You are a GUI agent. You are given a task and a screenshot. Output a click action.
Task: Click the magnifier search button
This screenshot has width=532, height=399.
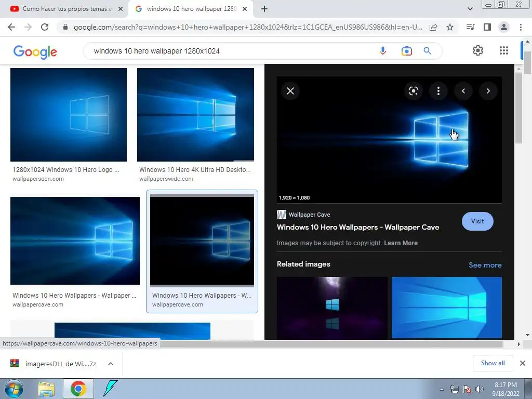(427, 51)
